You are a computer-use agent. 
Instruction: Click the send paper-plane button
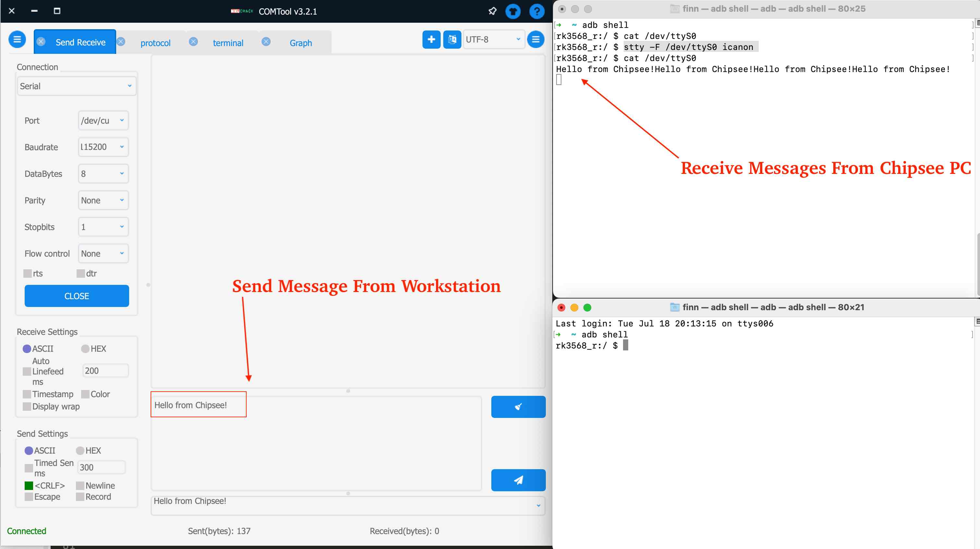click(518, 480)
